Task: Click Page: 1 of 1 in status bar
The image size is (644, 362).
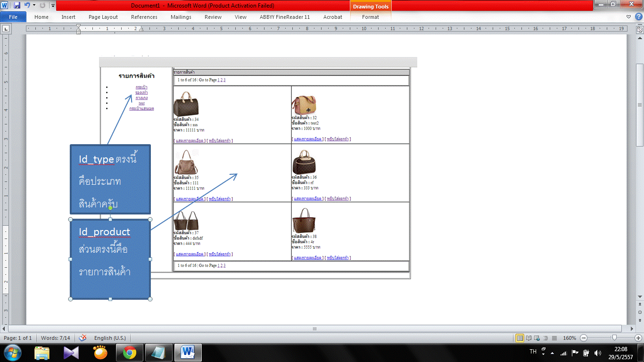Action: click(x=18, y=338)
